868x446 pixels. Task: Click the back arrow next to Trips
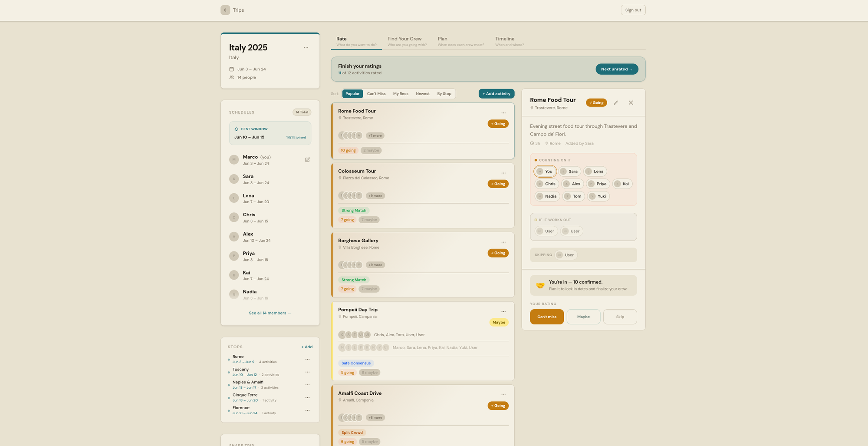click(x=225, y=10)
